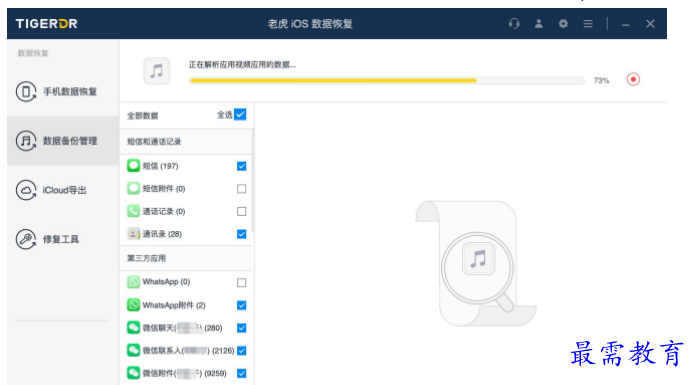Uncheck the 短信 (197) checkbox
Image resolution: width=692 pixels, height=385 pixels.
(x=241, y=166)
